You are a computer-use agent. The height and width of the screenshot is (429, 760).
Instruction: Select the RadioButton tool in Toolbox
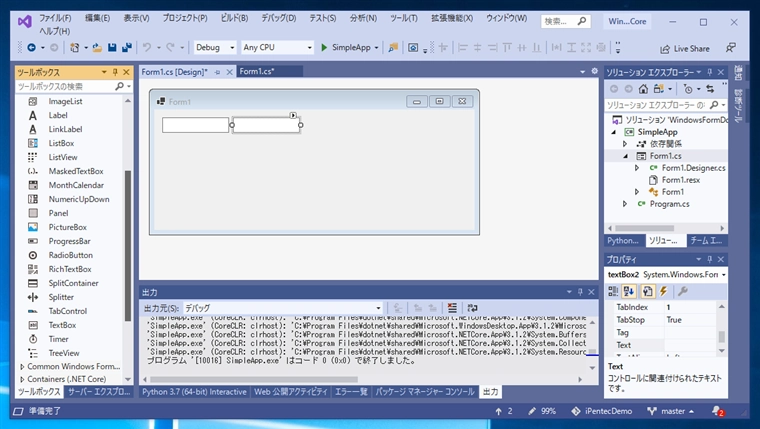(70, 255)
